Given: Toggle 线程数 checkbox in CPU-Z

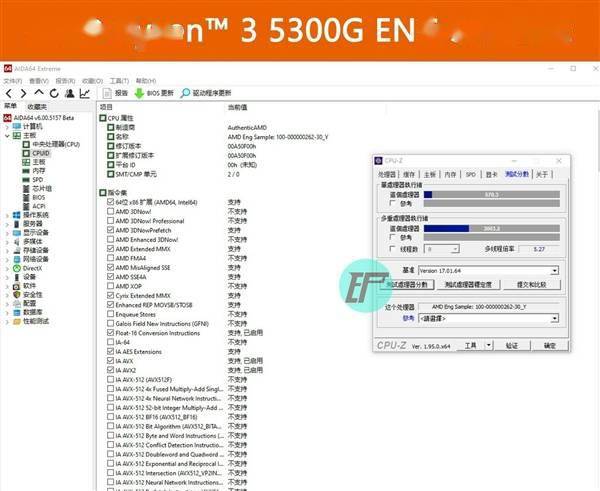Looking at the screenshot, I should (392, 249).
